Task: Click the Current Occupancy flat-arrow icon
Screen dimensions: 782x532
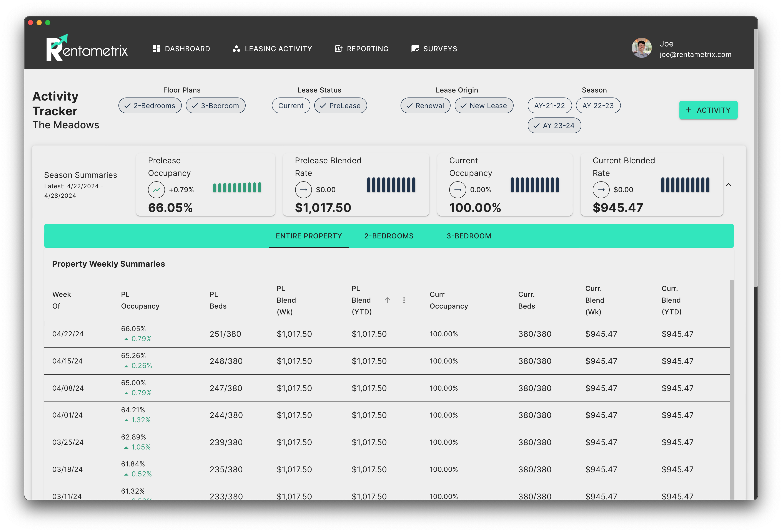Action: (x=458, y=190)
